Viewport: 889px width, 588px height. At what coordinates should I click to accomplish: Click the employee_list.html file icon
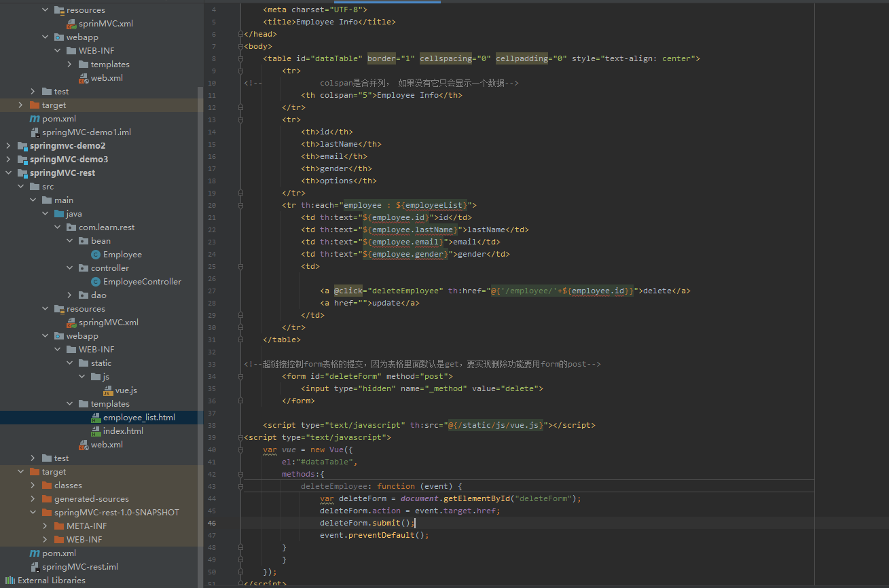click(x=96, y=418)
